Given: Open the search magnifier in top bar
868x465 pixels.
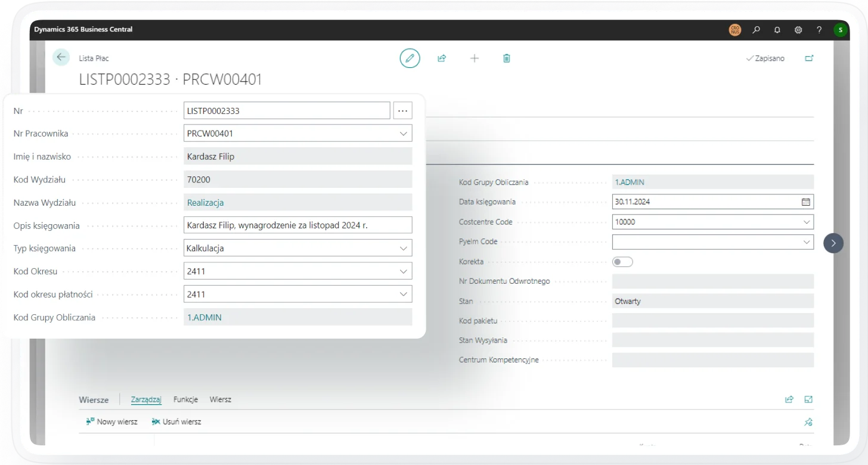Looking at the screenshot, I should (757, 30).
